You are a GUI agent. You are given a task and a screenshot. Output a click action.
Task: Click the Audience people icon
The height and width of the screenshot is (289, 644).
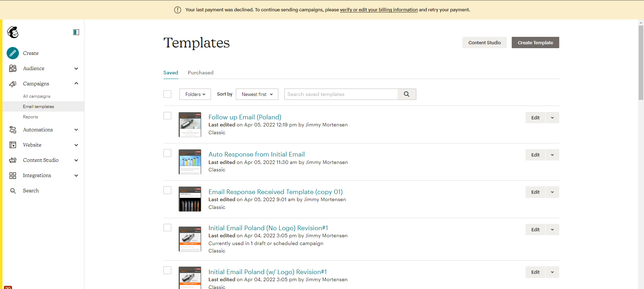pos(13,68)
